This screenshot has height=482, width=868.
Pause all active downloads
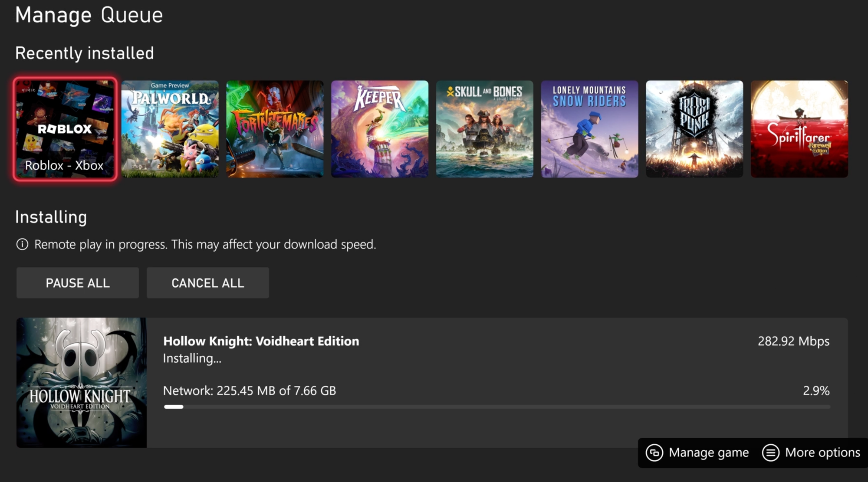coord(77,283)
